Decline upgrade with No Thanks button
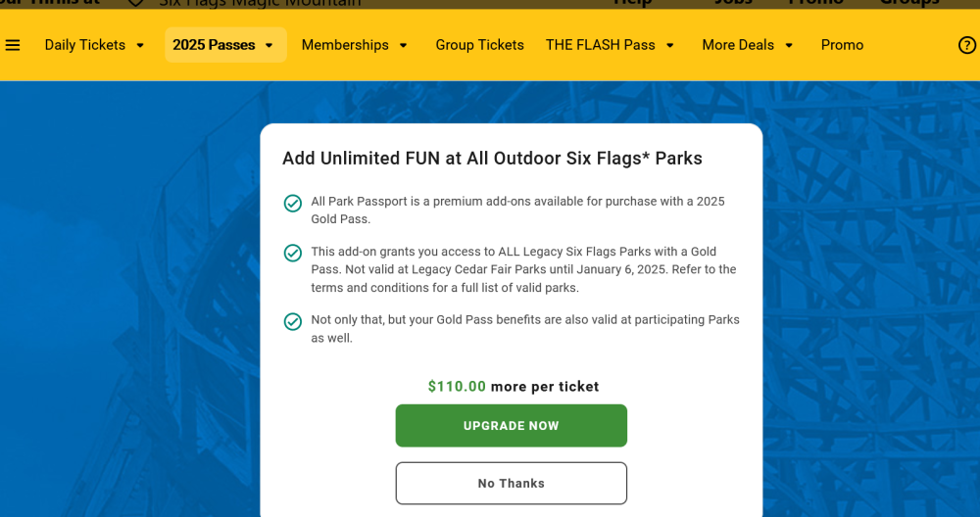This screenshot has height=517, width=980. [x=511, y=483]
